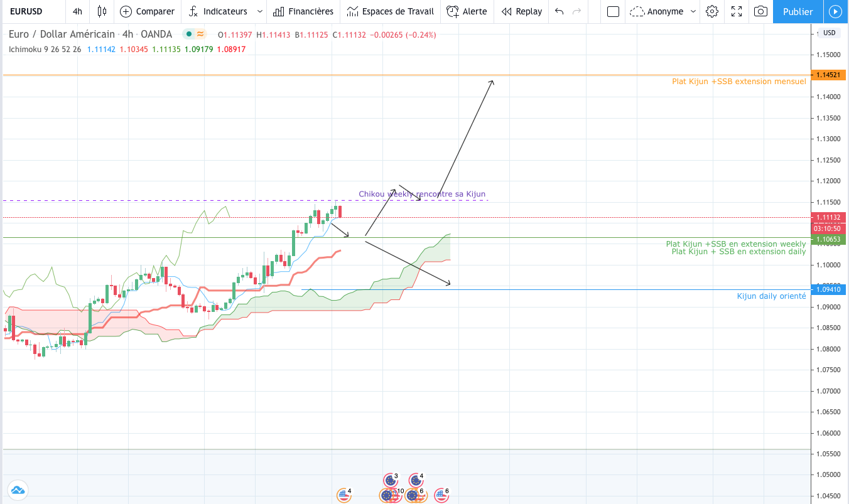The width and height of the screenshot is (849, 504).
Task: Click the redo arrow in the toolbar
Action: pos(577,11)
